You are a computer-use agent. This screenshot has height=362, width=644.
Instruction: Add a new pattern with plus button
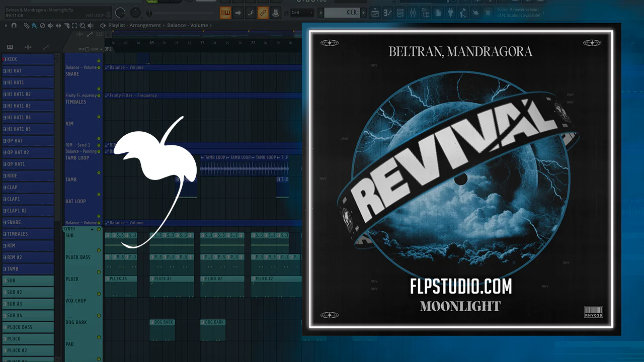(x=363, y=13)
